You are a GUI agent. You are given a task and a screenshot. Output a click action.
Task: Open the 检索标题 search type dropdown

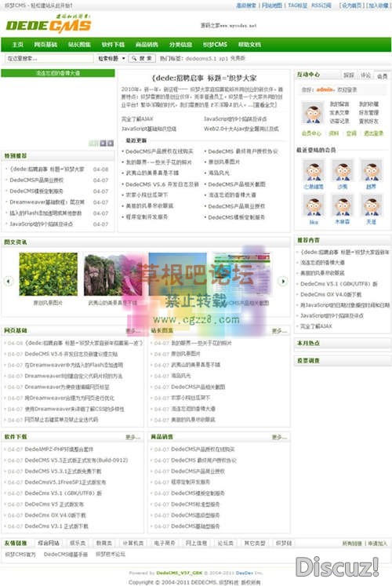(x=111, y=58)
